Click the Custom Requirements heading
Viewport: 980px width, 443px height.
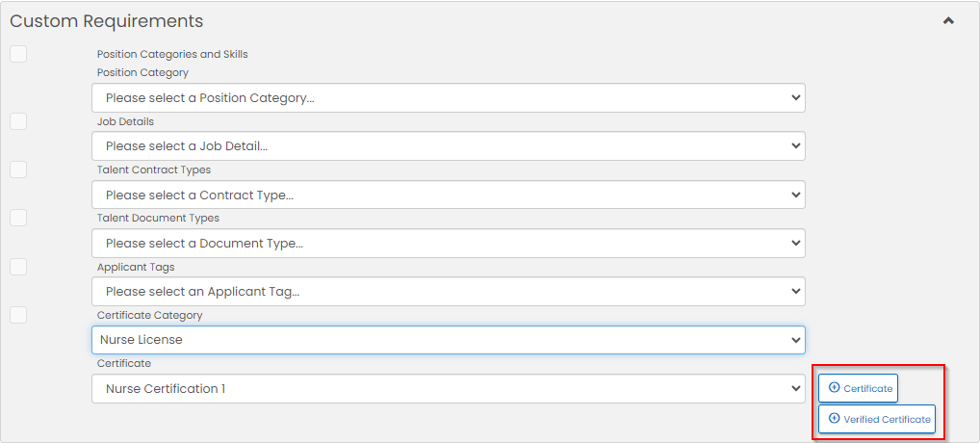point(106,20)
